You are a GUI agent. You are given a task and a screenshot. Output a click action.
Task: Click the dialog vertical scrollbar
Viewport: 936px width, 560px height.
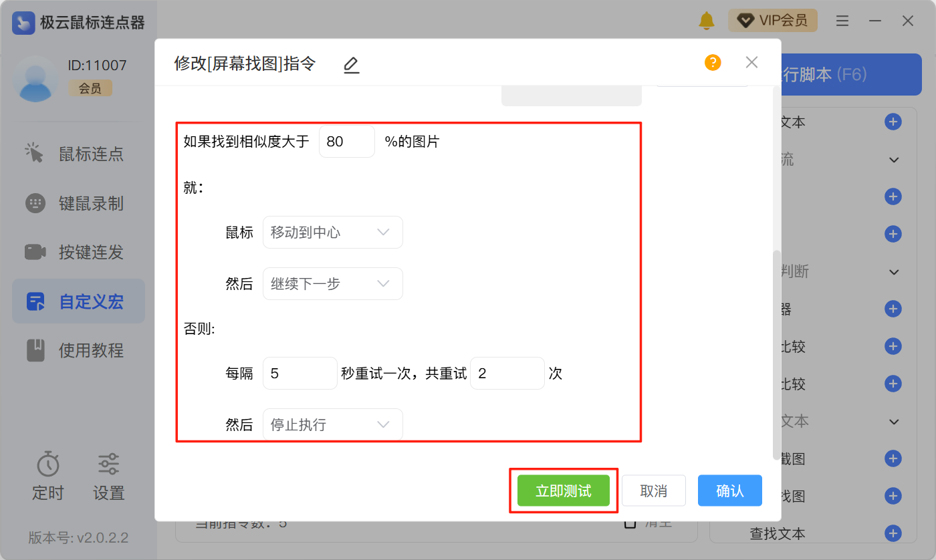(776, 354)
